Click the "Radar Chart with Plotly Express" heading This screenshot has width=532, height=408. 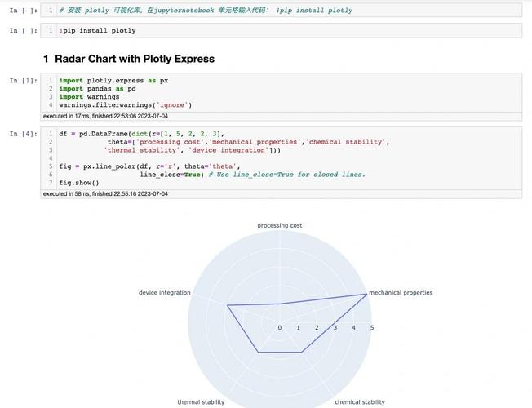point(135,59)
